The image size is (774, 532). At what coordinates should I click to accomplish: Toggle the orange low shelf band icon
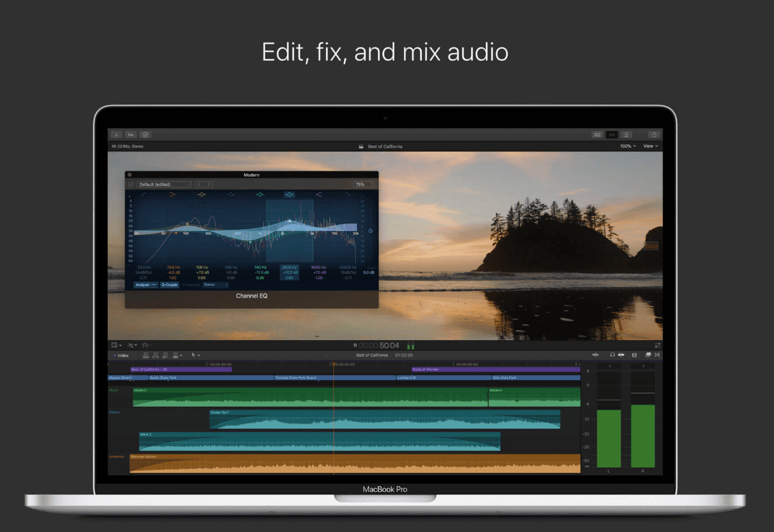pos(172,194)
